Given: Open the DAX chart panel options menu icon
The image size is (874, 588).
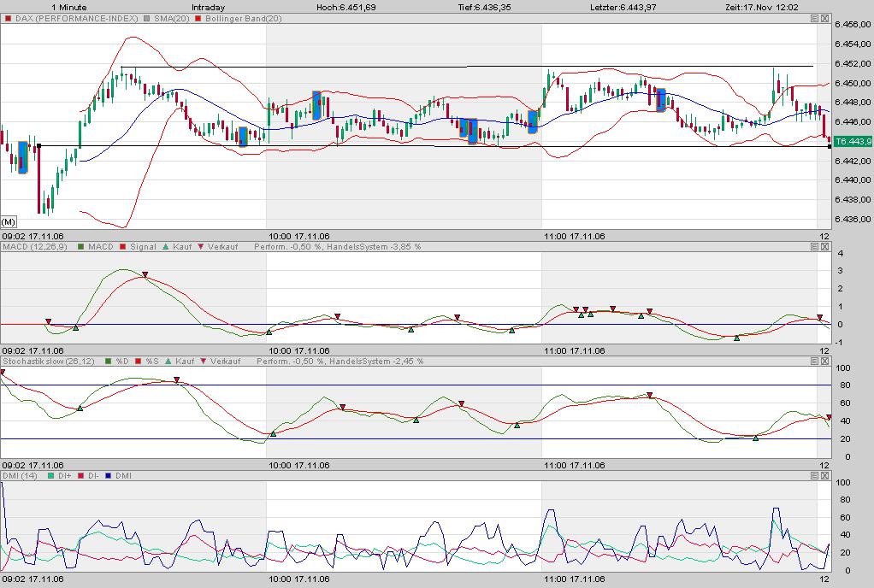Looking at the screenshot, I should [814, 19].
